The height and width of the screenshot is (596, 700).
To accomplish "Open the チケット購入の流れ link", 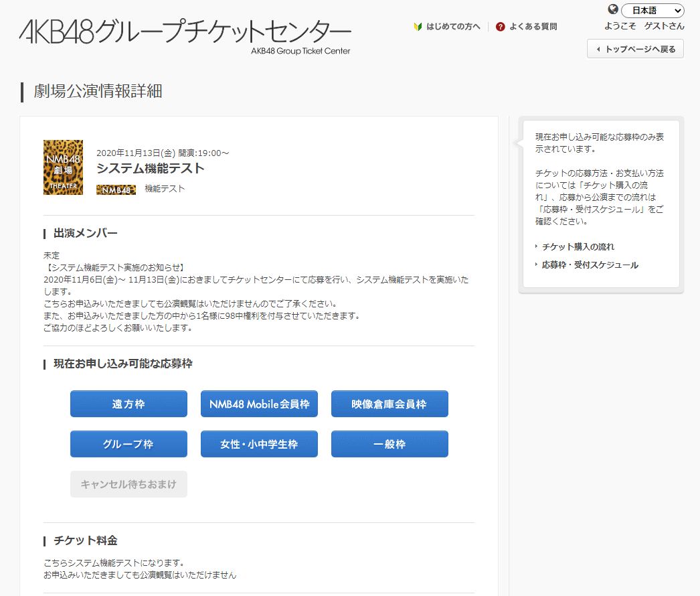I will point(578,246).
